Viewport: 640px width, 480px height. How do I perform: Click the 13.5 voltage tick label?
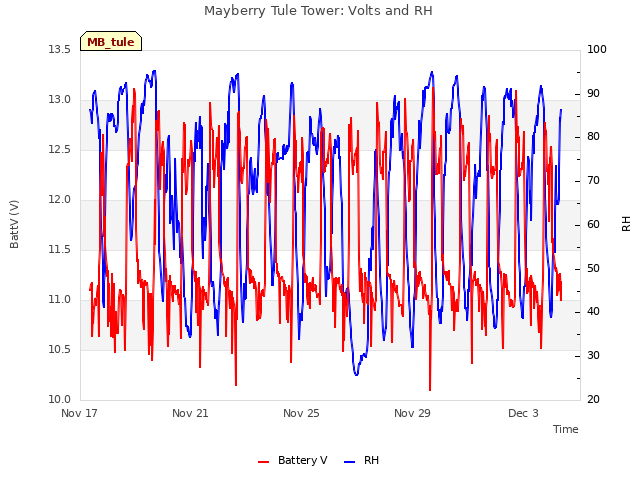(60, 50)
